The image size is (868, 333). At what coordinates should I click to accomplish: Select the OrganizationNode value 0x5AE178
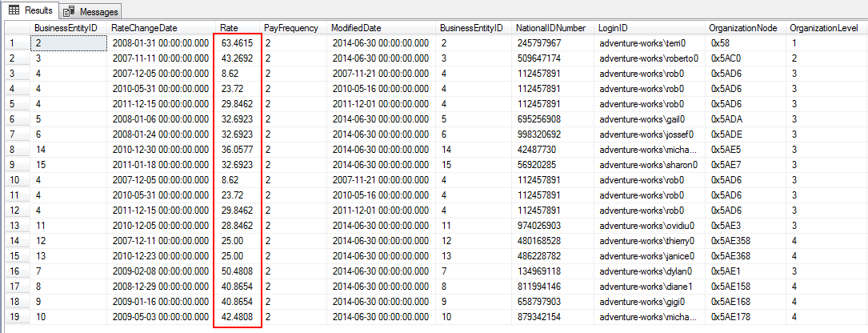point(729,318)
